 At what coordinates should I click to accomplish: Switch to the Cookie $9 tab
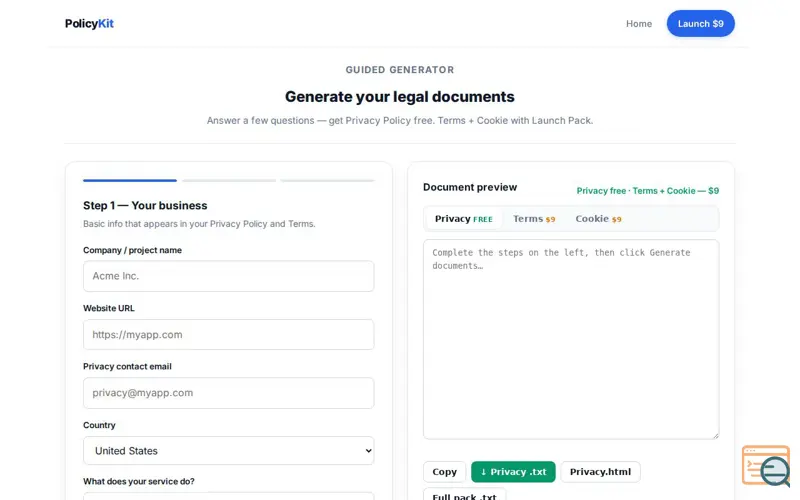click(598, 219)
